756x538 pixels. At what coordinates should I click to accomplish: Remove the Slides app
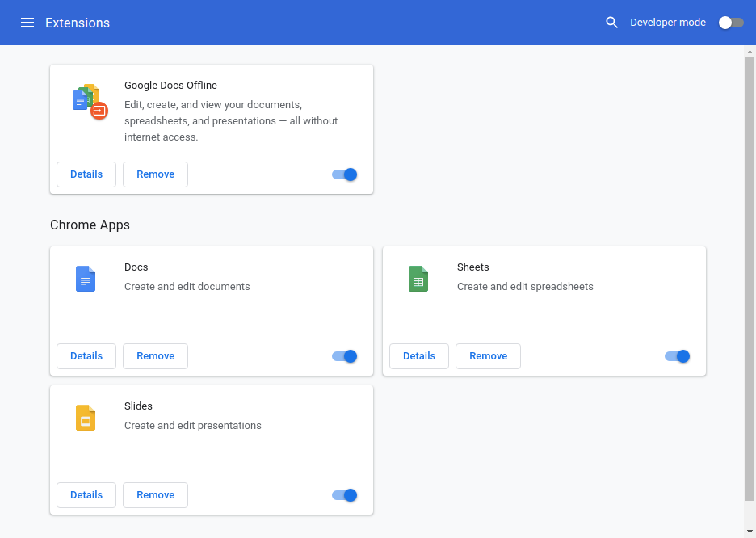pyautogui.click(x=155, y=495)
